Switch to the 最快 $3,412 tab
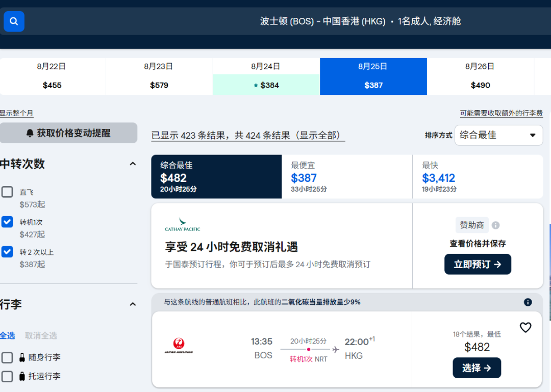551x392 pixels. click(x=477, y=177)
